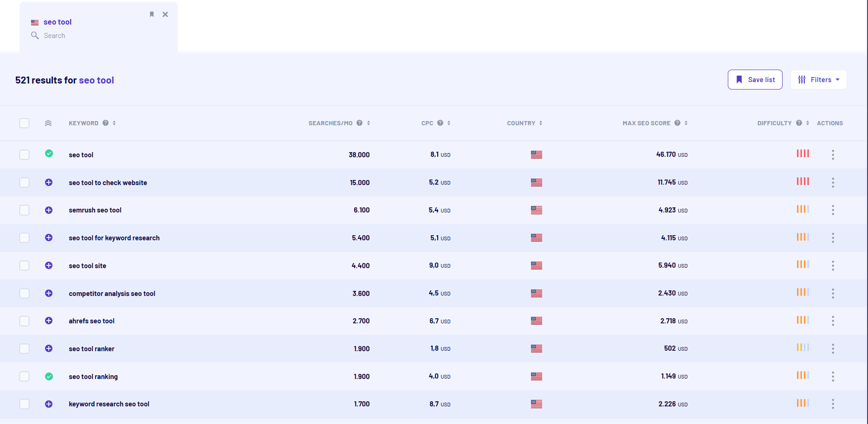Click the Save list button
868x424 pixels.
(x=755, y=79)
